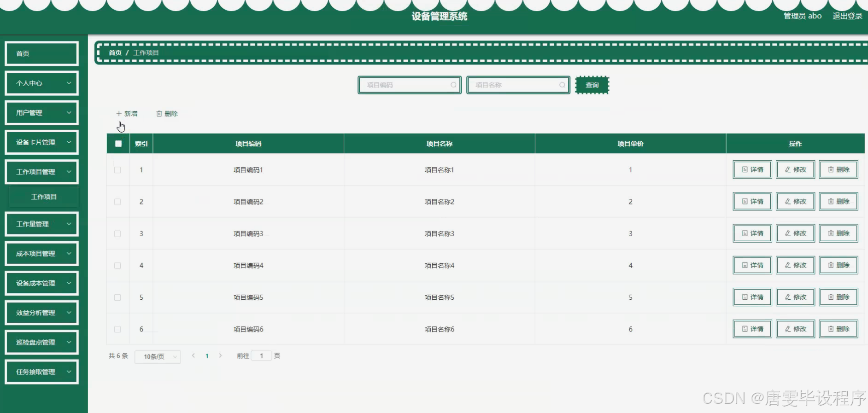The image size is (868, 413).
Task: Click the 前往 page number input
Action: 261,356
